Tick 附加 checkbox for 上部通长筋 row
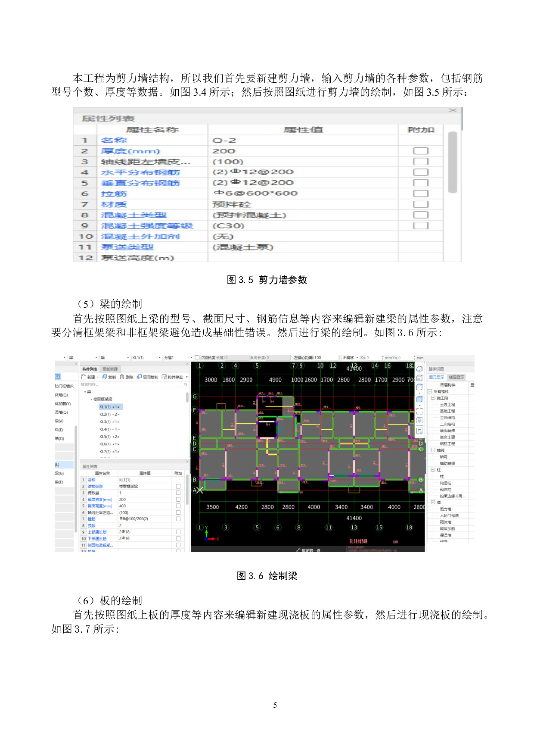Viewport: 534px width, 756px height. point(178,532)
